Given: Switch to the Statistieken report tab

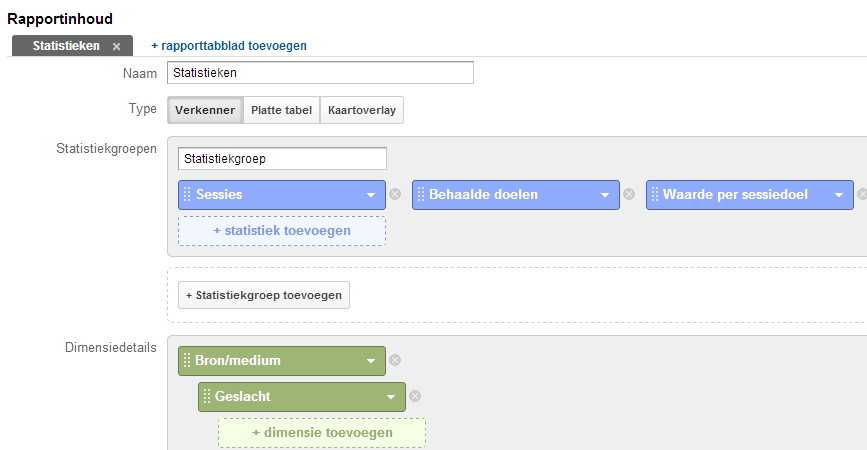Looking at the screenshot, I should (66, 46).
